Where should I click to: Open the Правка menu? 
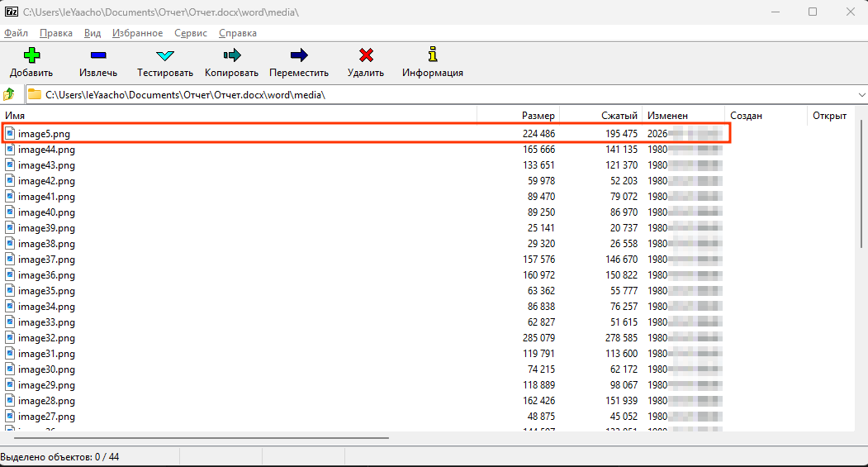56,33
